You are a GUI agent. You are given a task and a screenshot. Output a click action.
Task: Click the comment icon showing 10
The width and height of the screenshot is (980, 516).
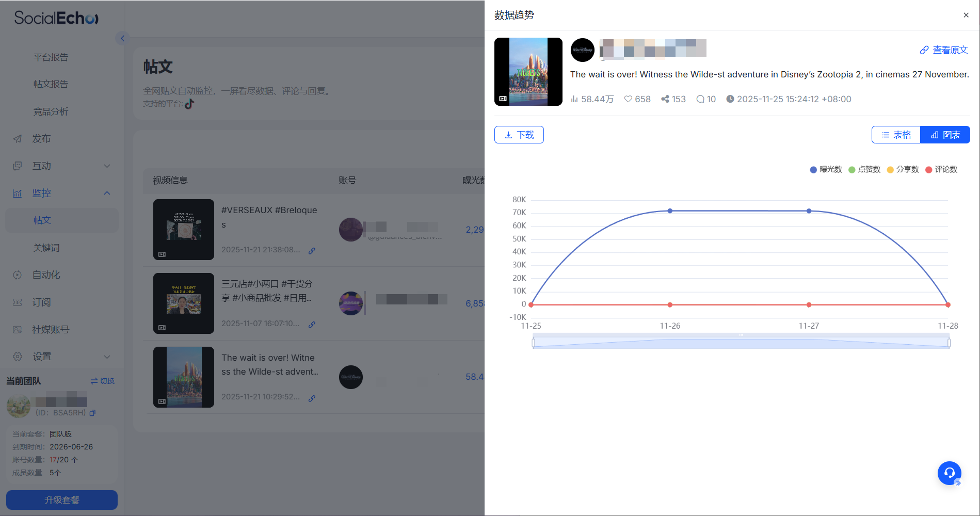700,99
